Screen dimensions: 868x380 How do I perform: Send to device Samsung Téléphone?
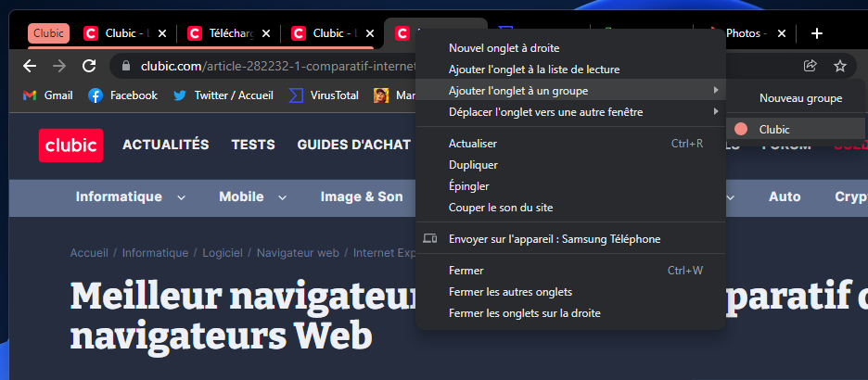(x=570, y=239)
